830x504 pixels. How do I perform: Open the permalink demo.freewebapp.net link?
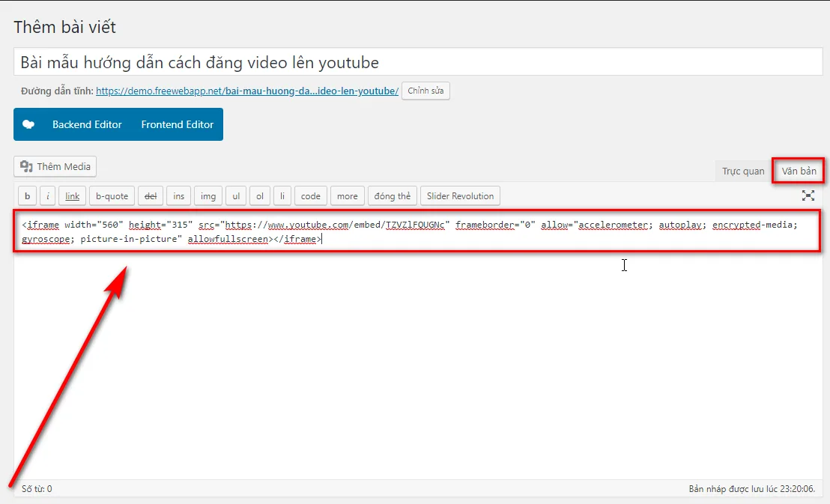247,91
